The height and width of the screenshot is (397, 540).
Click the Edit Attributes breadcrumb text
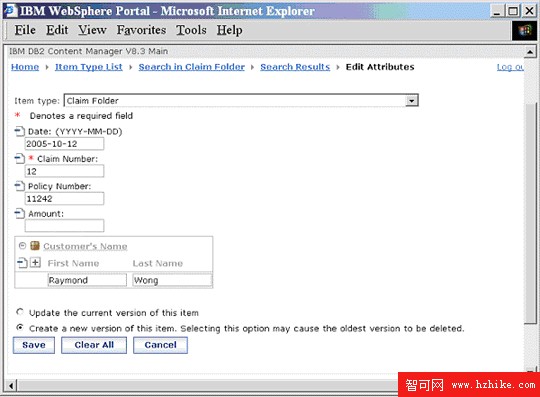tap(380, 67)
